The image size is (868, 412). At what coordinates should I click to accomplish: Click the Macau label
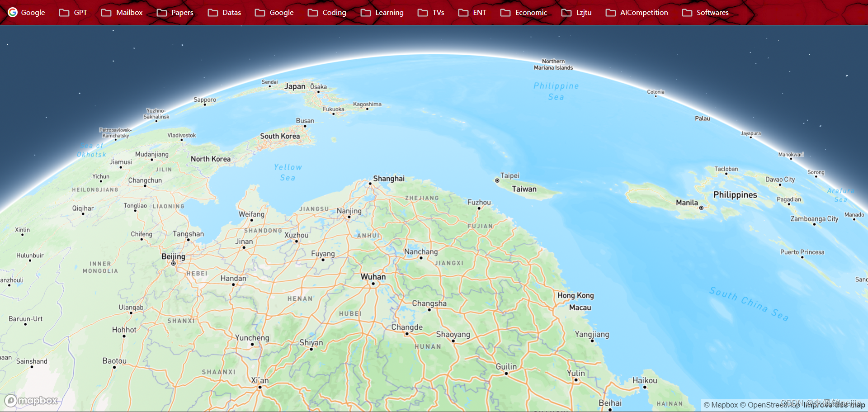[x=580, y=308]
